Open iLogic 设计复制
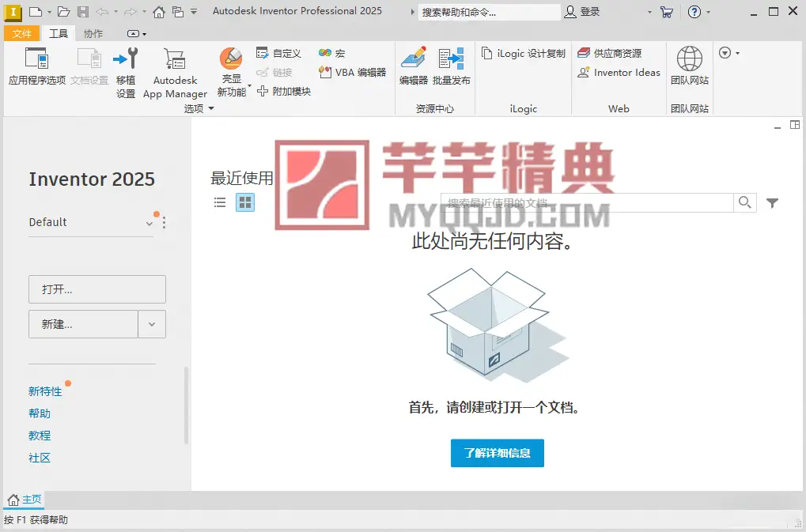 point(524,53)
